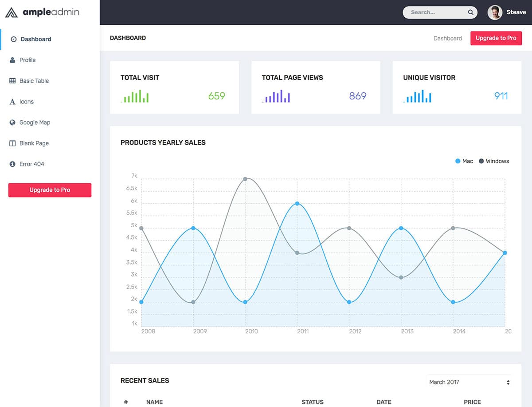Screen dimensions: 532x407
Task: Open the Steave user profile menu
Action: (x=507, y=12)
